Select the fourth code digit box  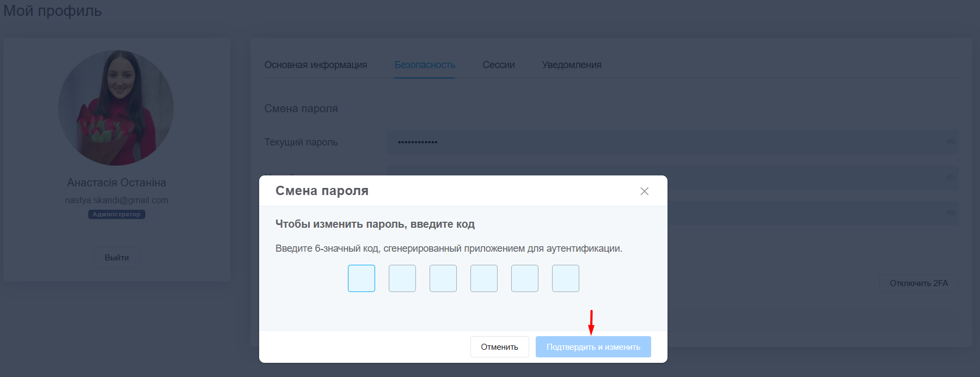(484, 278)
